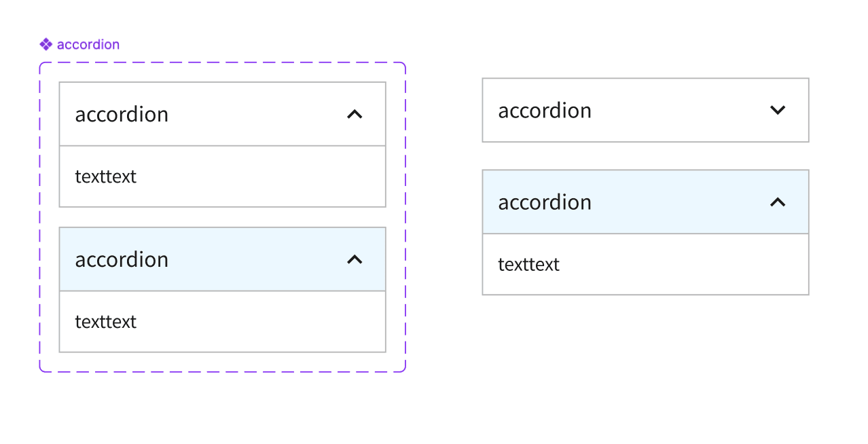Click "accordion" title in white header inside dashed frame
This screenshot has width=868, height=444.
pyautogui.click(x=122, y=114)
